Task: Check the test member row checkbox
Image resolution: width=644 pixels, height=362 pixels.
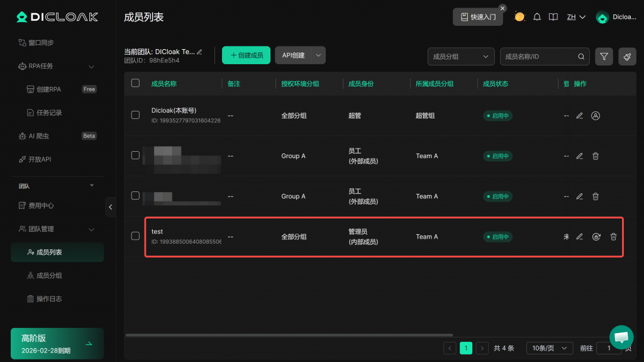Action: [x=135, y=236]
